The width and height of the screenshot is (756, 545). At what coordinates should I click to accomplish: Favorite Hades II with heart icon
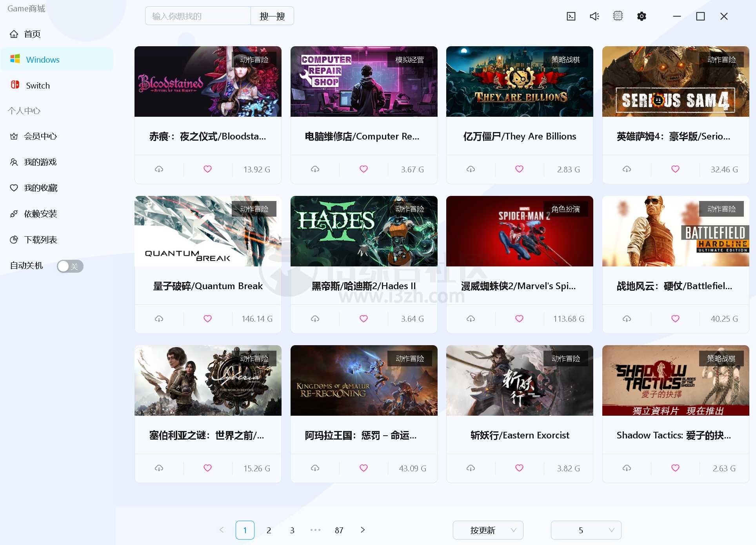(x=363, y=319)
